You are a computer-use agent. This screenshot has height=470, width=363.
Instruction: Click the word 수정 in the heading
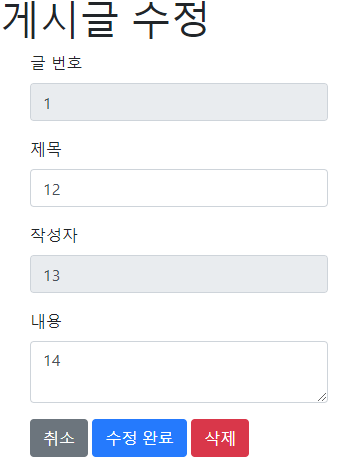[170, 20]
